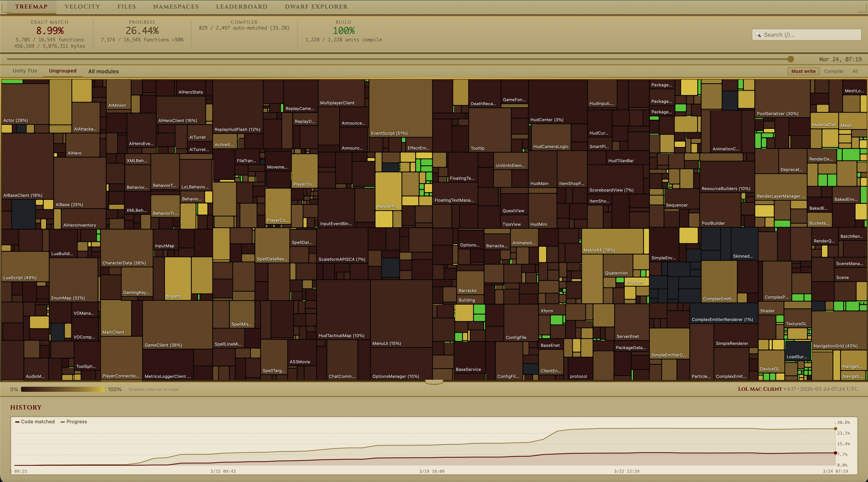Click the search magnifier icon
868x482 pixels.
click(x=758, y=35)
